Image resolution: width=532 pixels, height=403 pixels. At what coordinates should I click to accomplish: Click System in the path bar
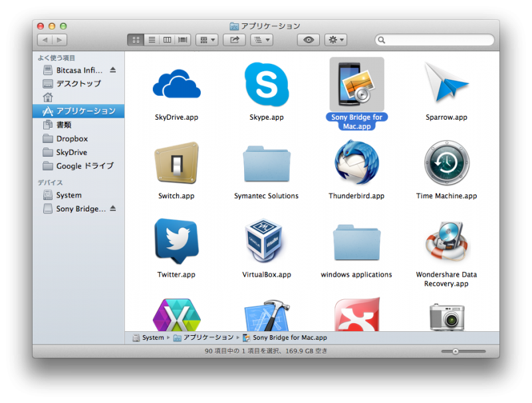(x=148, y=338)
